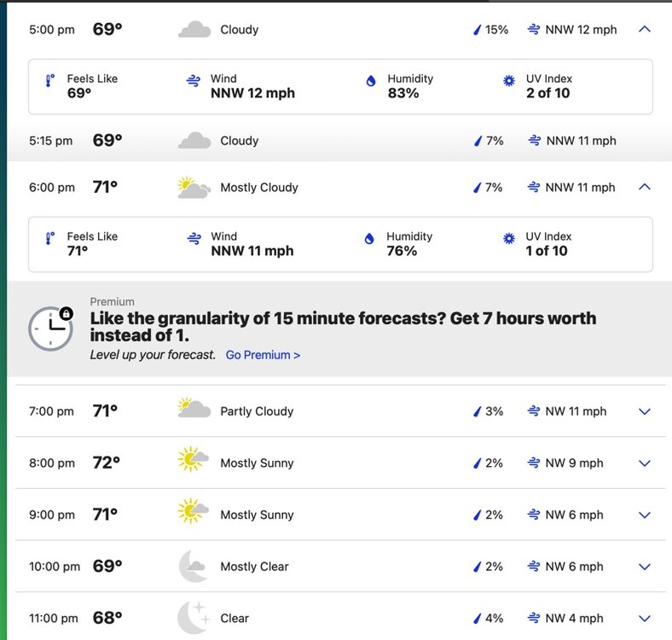Click the wind icon next to NNW 11 mph details
The width and height of the screenshot is (672, 640).
click(194, 240)
